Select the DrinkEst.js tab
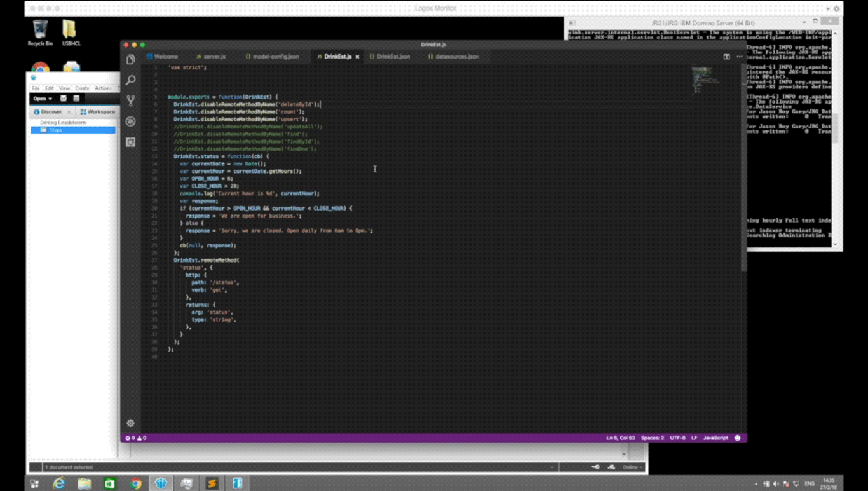Viewport: 868px width, 491px height. pos(337,57)
